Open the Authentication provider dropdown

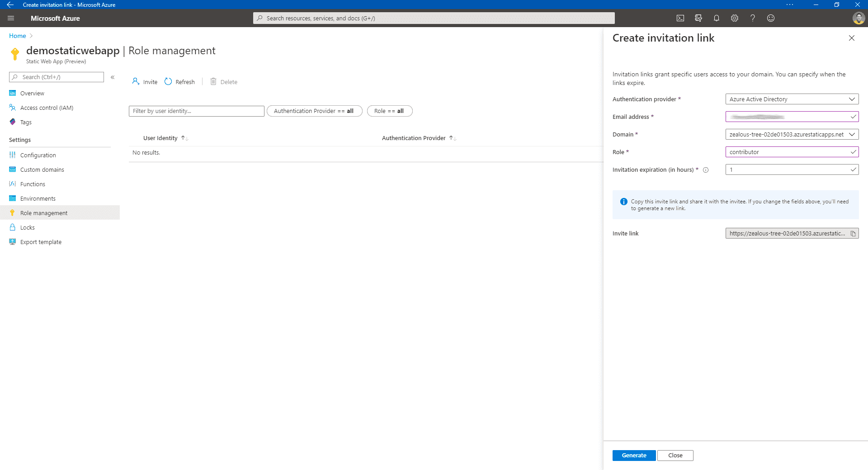792,99
